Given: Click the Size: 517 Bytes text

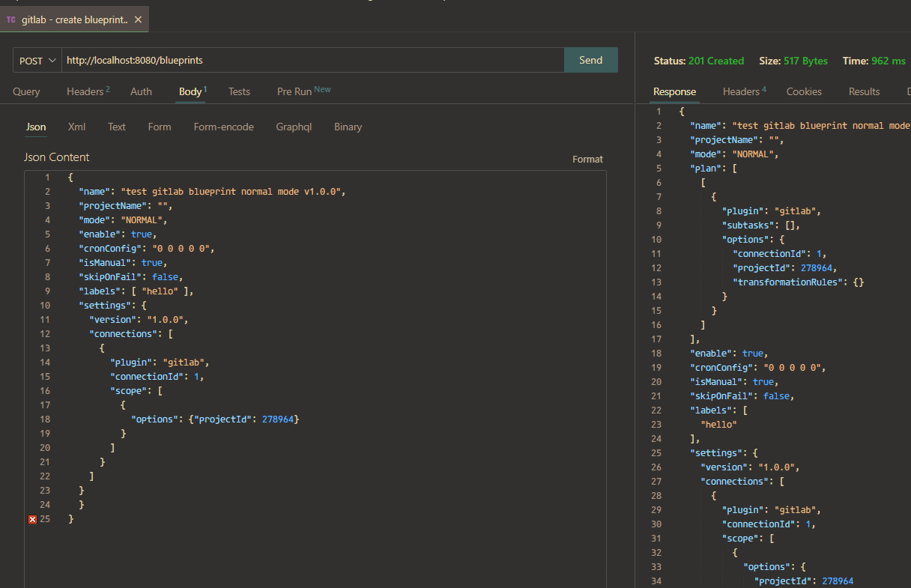Looking at the screenshot, I should 793,61.
